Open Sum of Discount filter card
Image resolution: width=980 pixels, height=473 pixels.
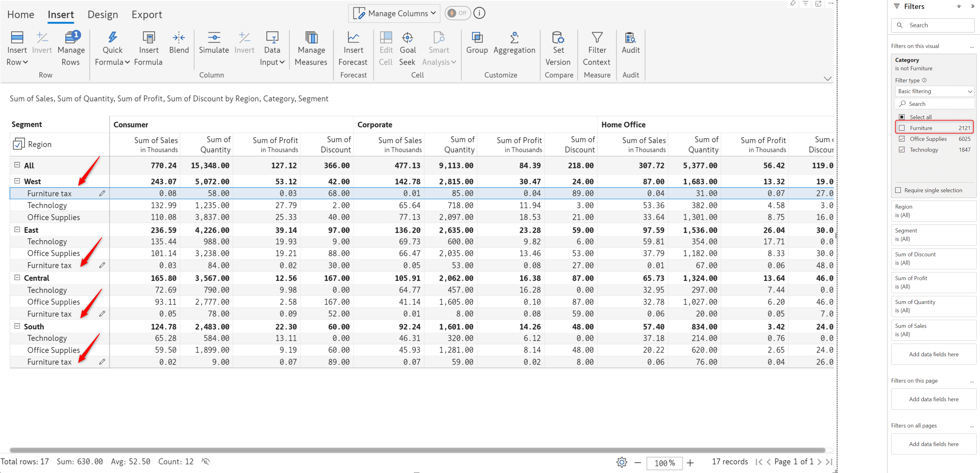[x=934, y=258]
